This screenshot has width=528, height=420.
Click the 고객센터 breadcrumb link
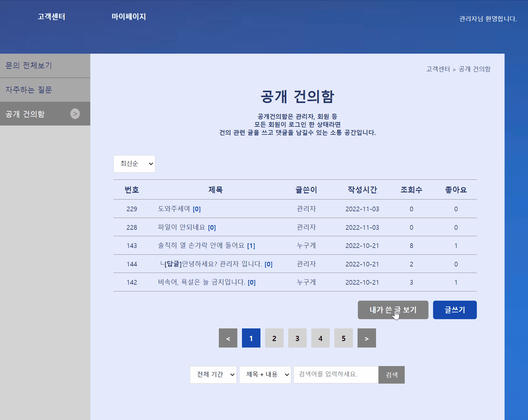pos(437,69)
